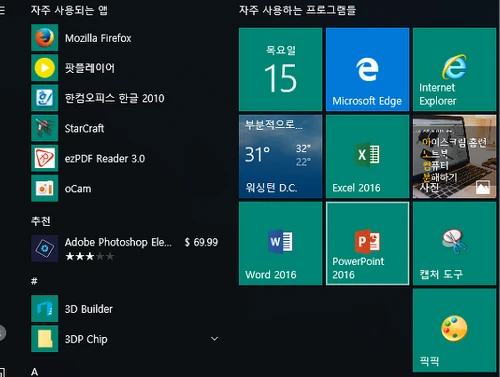Open the Microsoft Edge tile
Screen dimensions: 500x377
(x=367, y=69)
